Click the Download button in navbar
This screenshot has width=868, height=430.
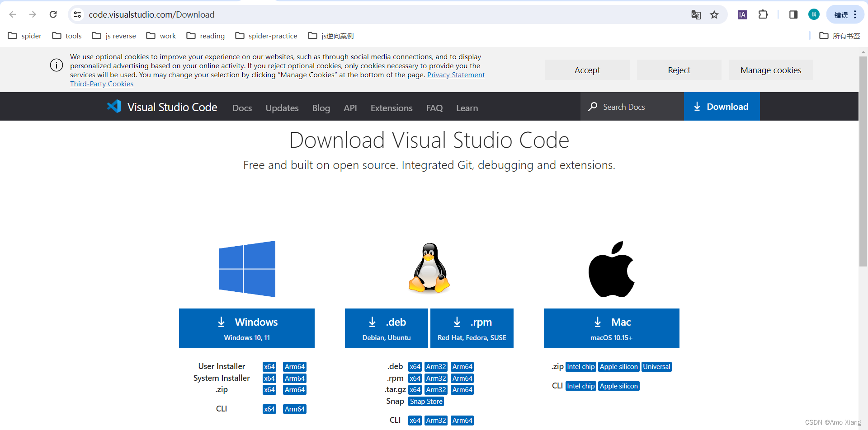722,107
